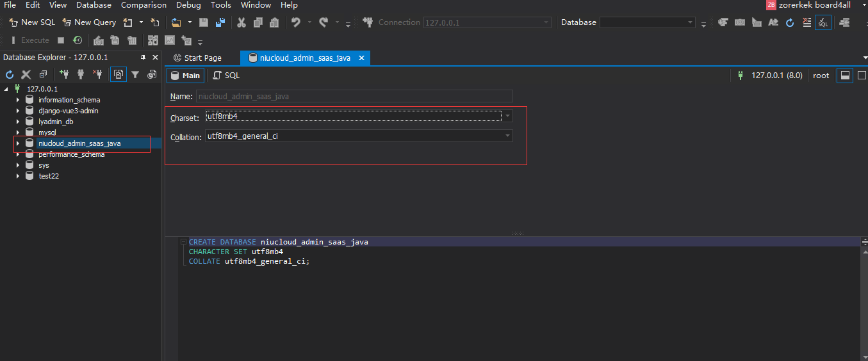The image size is (868, 361).
Task: Toggle the split view layout button
Action: tap(845, 76)
